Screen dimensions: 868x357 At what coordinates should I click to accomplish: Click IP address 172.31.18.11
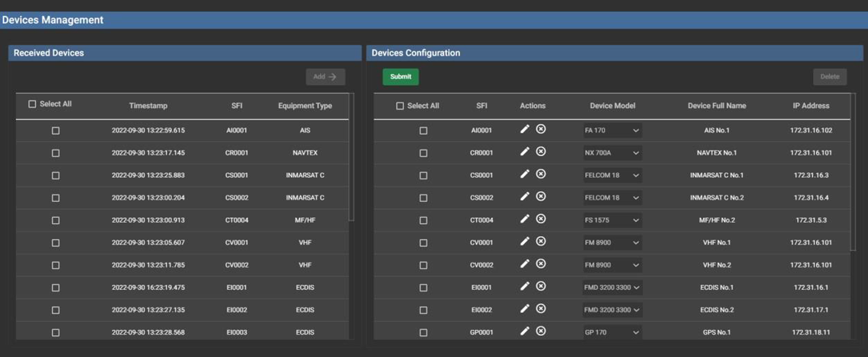click(x=811, y=333)
